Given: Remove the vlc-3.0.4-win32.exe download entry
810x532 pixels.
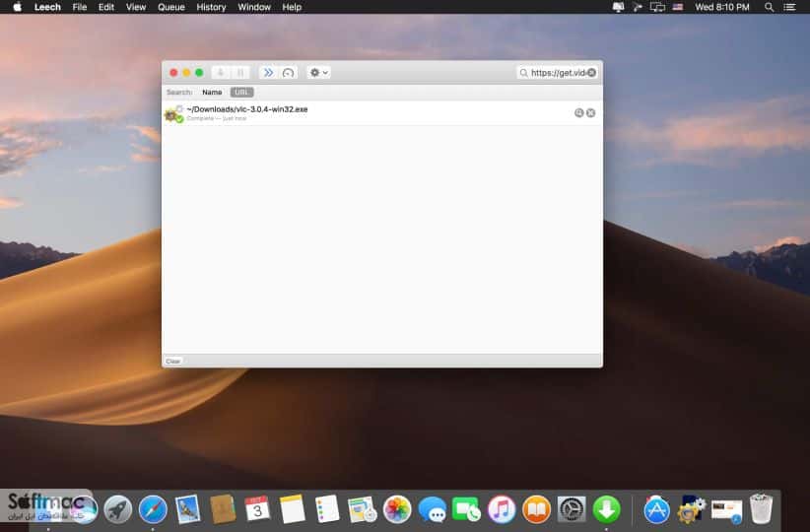Looking at the screenshot, I should click(x=590, y=112).
